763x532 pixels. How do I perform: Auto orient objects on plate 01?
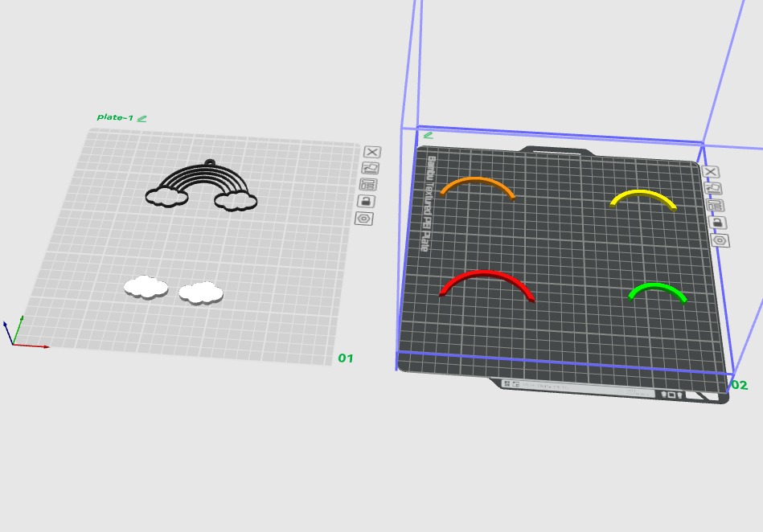click(371, 168)
